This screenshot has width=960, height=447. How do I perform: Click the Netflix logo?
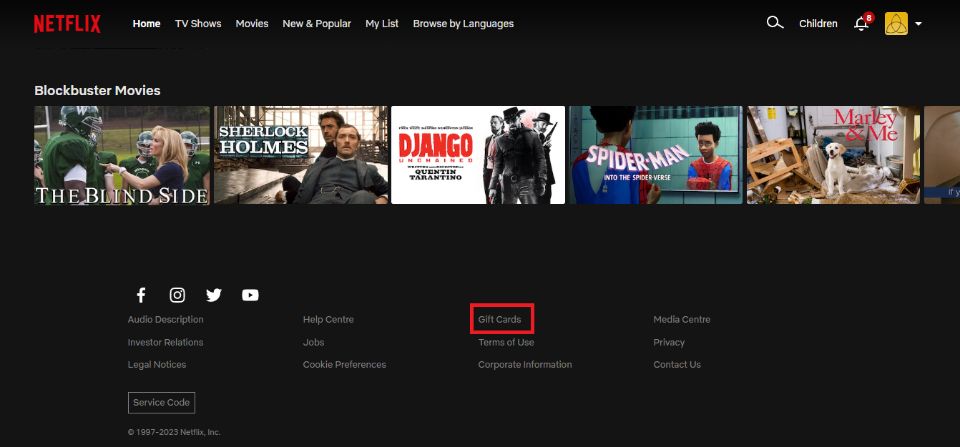point(67,24)
